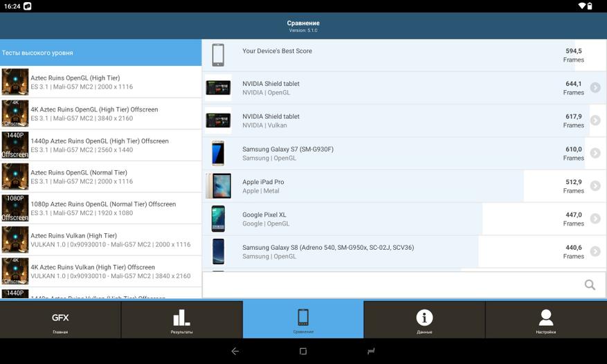Click Aztec Ruins OpenGL Normal Tier thumbnail
The width and height of the screenshot is (607, 364).
[x=15, y=176]
